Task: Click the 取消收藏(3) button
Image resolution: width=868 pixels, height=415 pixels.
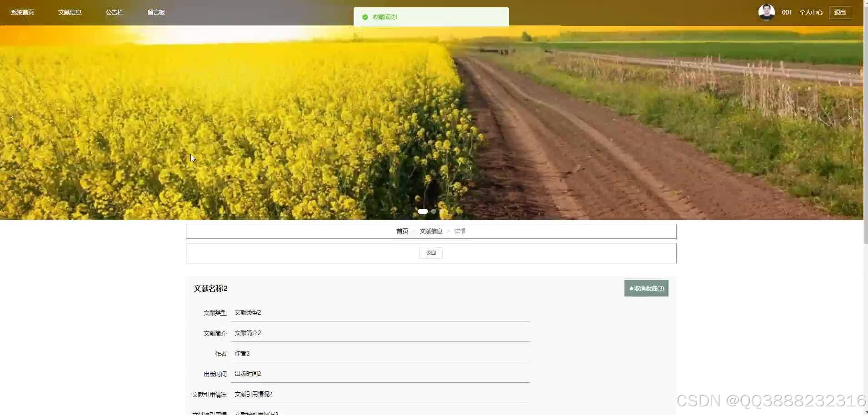Action: 646,288
